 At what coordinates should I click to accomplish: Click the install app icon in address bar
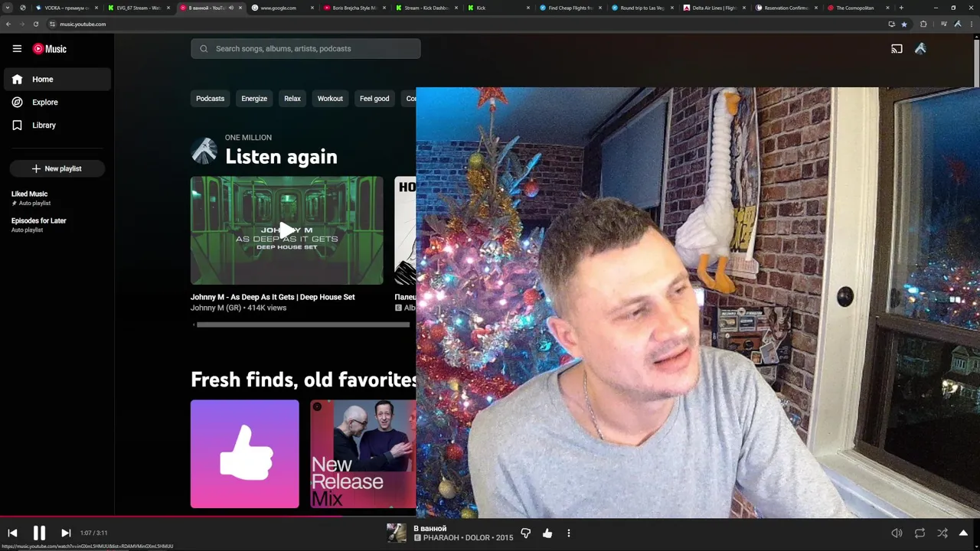891,24
